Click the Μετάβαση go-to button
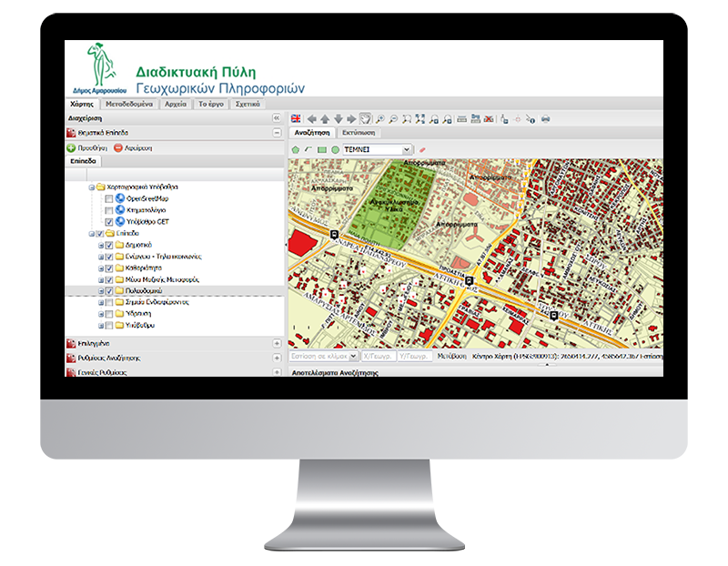This screenshot has height=566, width=728. point(451,356)
